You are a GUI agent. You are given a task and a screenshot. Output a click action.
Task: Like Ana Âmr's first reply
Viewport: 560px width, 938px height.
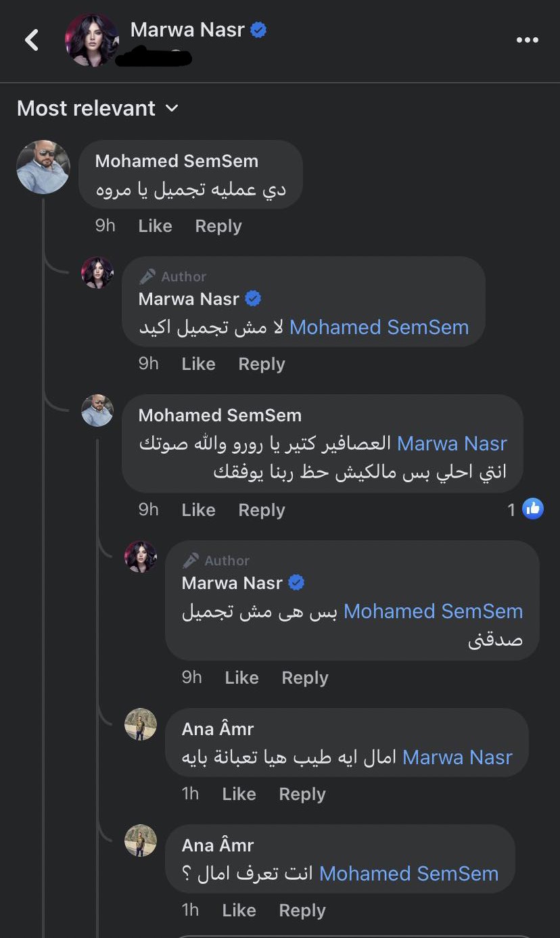point(239,794)
